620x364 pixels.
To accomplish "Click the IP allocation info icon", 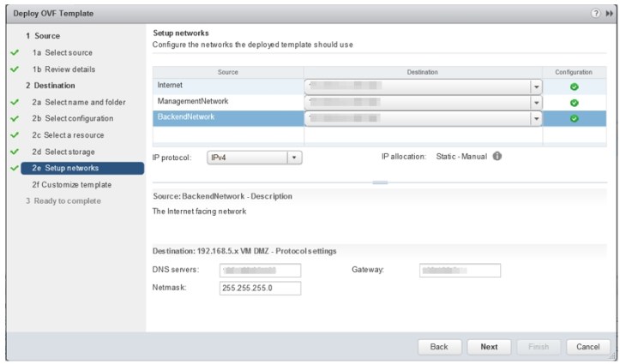I will 497,157.
